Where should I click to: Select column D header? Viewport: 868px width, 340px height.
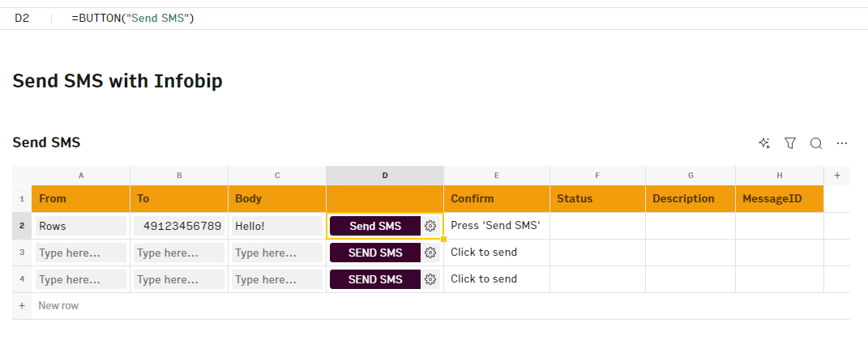(385, 175)
